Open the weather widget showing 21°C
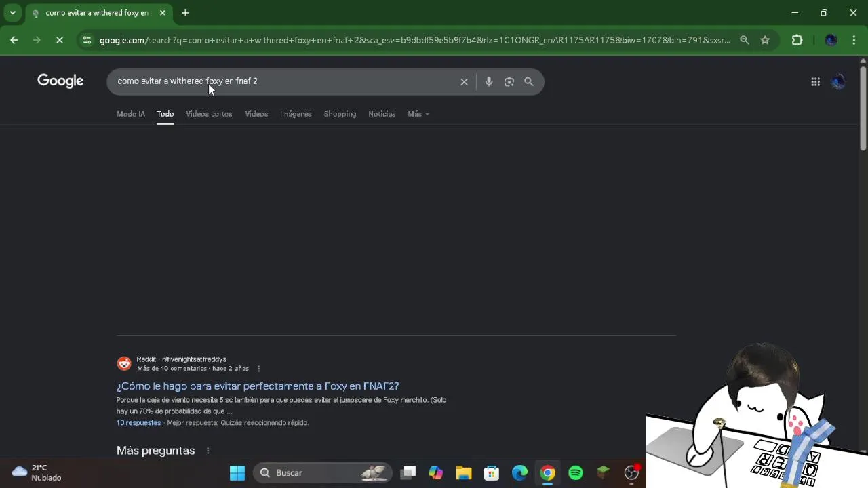This screenshot has width=868, height=488. (37, 473)
